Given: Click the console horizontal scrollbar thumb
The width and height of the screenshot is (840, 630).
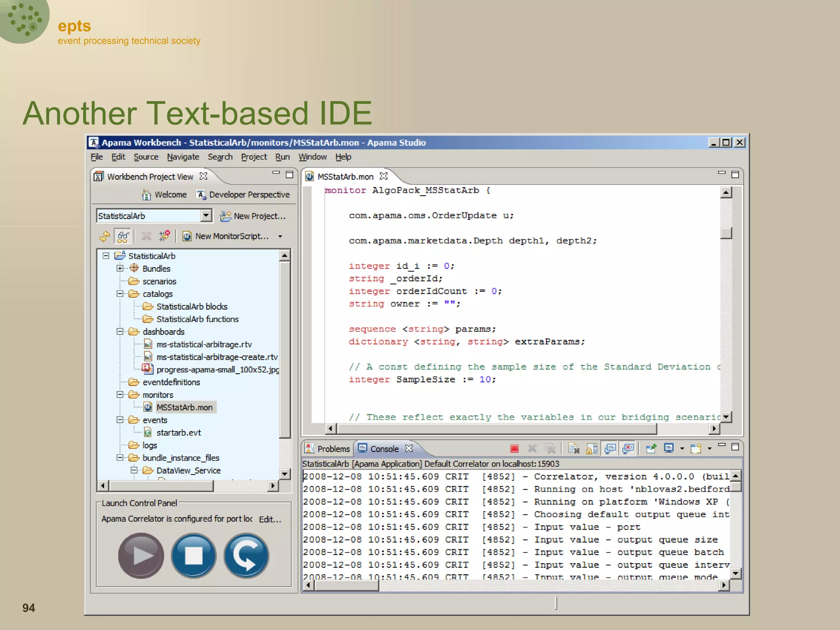Looking at the screenshot, I should 347,586.
